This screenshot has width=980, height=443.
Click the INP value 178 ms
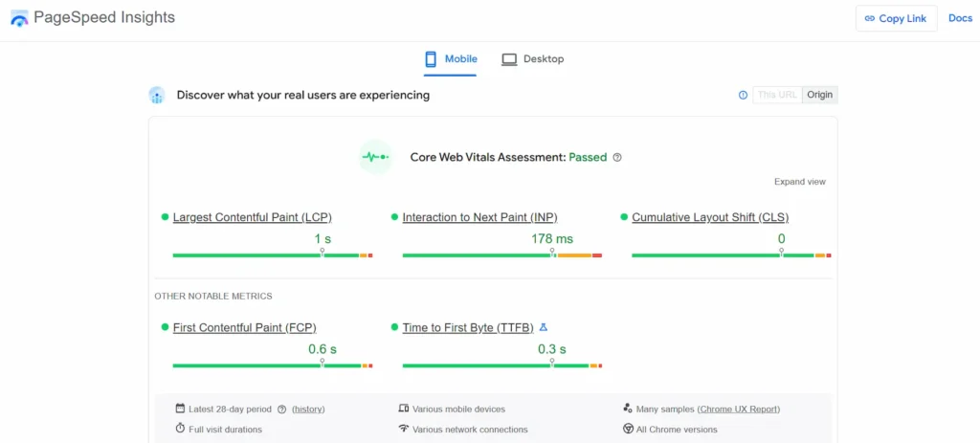[552, 238]
